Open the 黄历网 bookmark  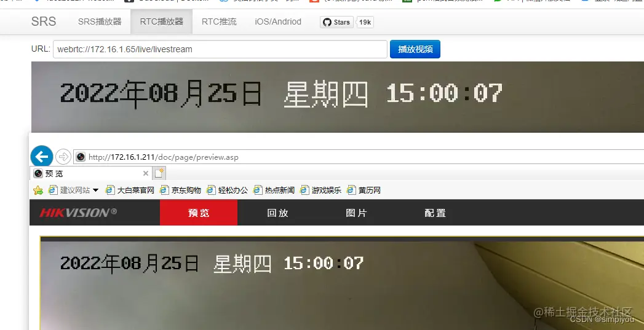coord(364,190)
